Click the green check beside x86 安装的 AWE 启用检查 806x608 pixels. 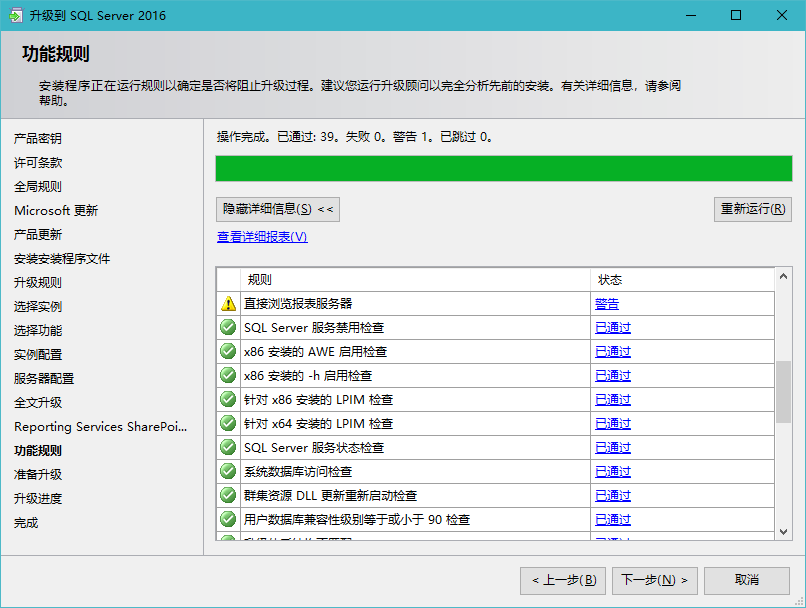[x=227, y=351]
